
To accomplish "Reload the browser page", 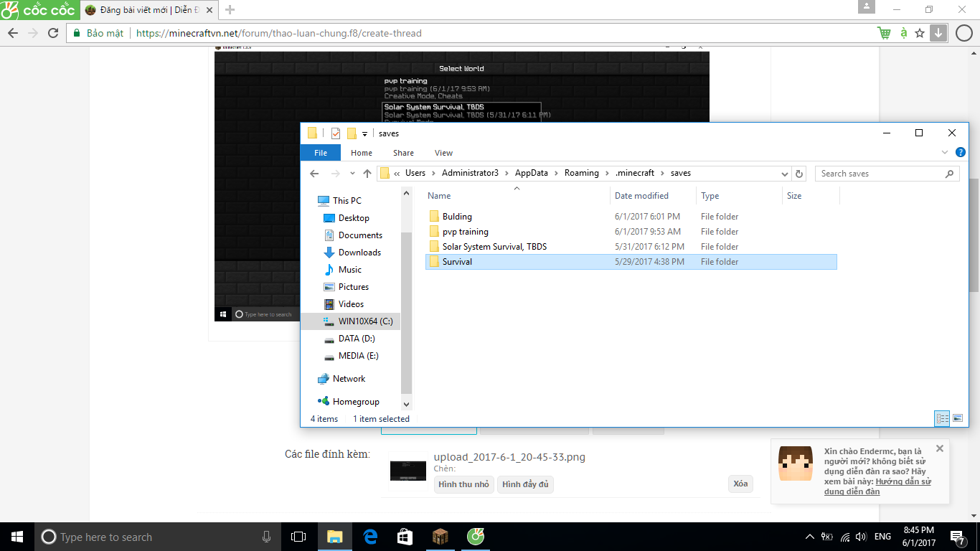I will (53, 33).
